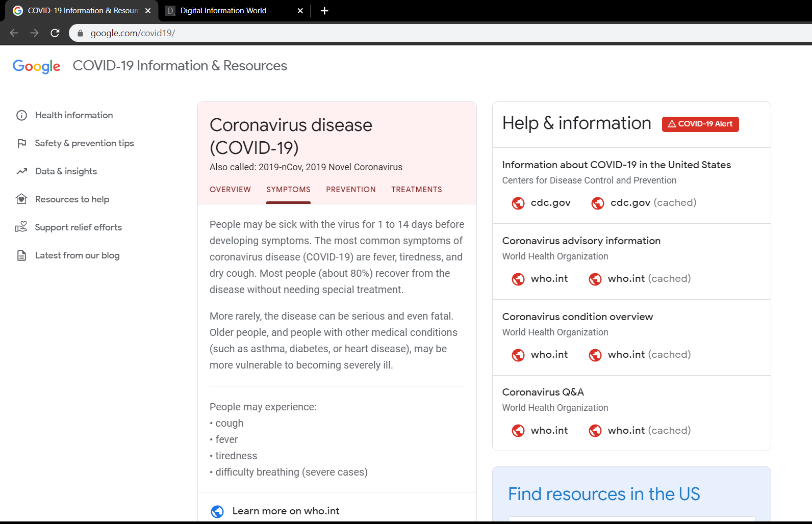Open the PREVENTION tab

click(351, 190)
